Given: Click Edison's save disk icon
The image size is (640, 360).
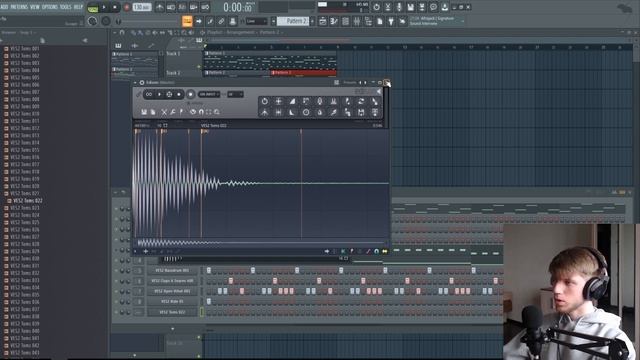Looking at the screenshot, I should pyautogui.click(x=144, y=112).
